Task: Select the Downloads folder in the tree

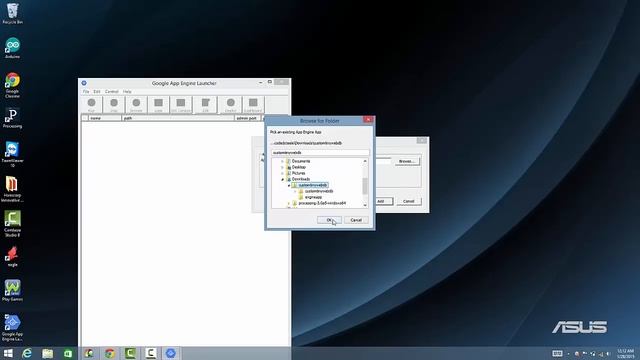Action: coord(301,179)
